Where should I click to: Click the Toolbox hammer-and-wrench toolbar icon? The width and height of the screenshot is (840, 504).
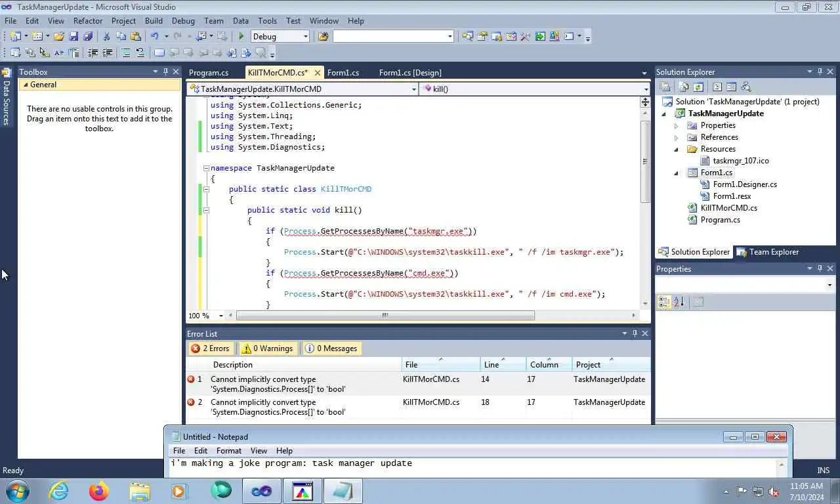(x=525, y=37)
